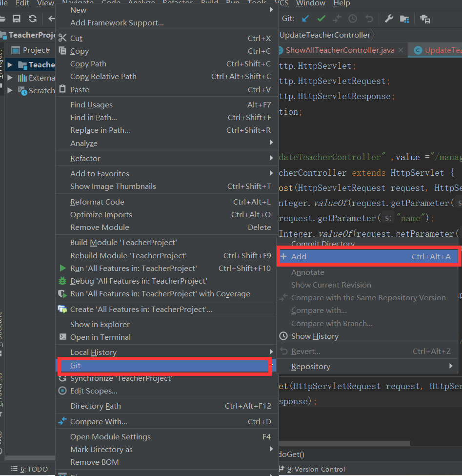Choose Optimize Imports menu entry

tap(167, 215)
